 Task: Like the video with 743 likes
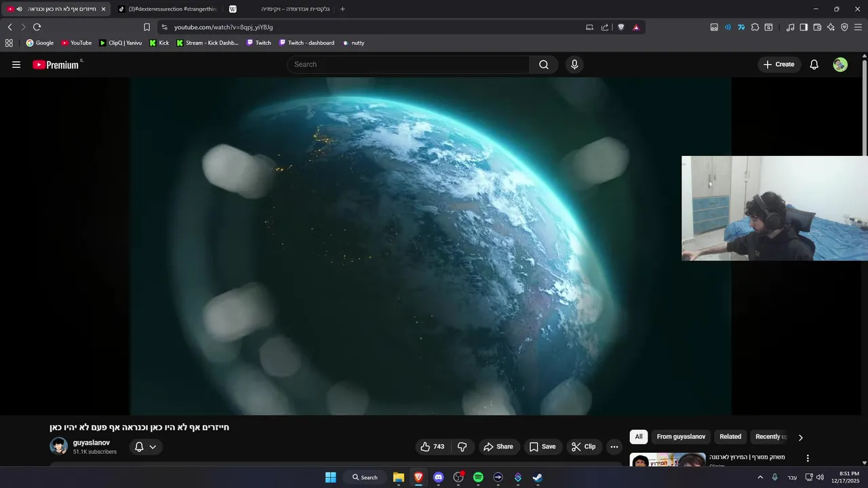click(x=432, y=447)
